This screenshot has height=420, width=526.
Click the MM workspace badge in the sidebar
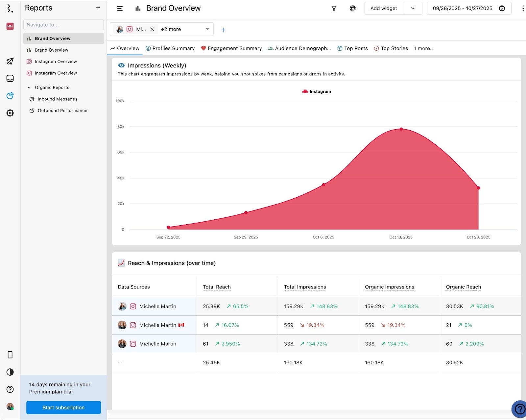(10, 27)
